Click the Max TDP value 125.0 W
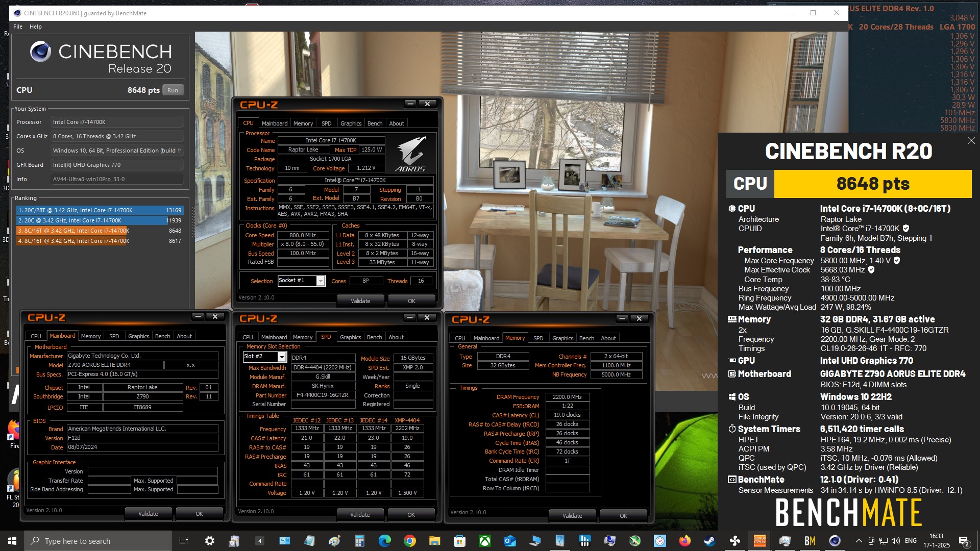 (x=372, y=149)
